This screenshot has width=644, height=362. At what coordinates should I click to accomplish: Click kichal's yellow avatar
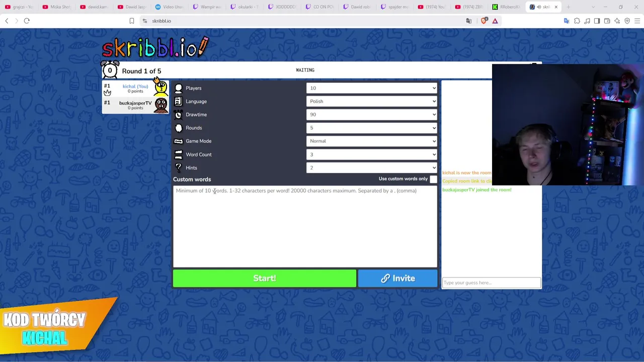(x=160, y=88)
